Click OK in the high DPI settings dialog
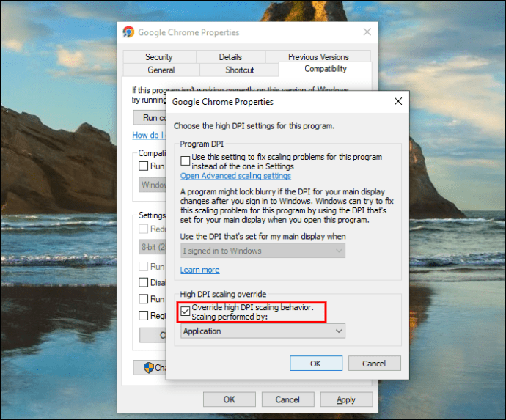 pyautogui.click(x=315, y=364)
